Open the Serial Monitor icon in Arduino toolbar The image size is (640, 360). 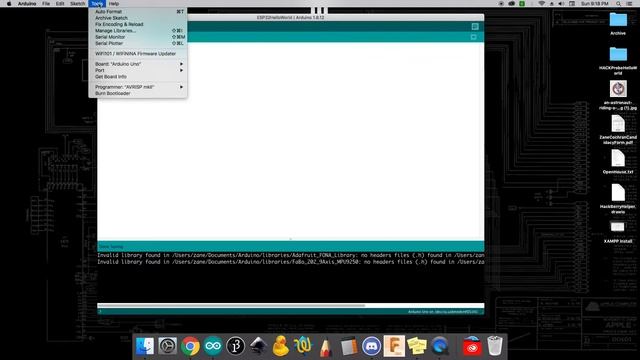pos(475,27)
